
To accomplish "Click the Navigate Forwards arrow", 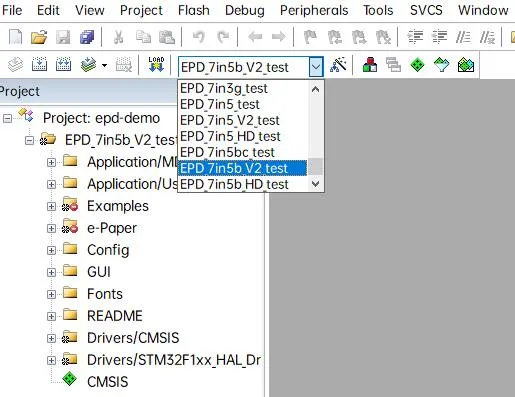I will tap(279, 37).
